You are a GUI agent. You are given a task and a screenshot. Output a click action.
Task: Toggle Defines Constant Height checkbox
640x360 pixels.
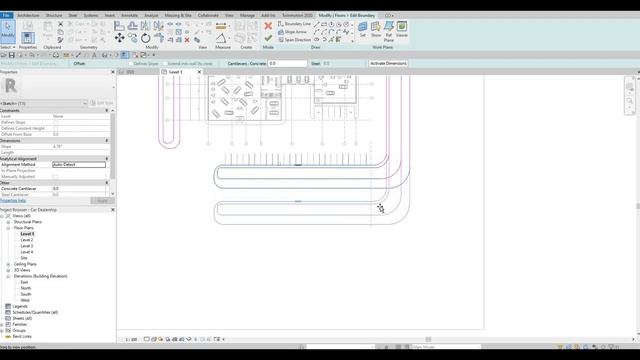[56, 128]
